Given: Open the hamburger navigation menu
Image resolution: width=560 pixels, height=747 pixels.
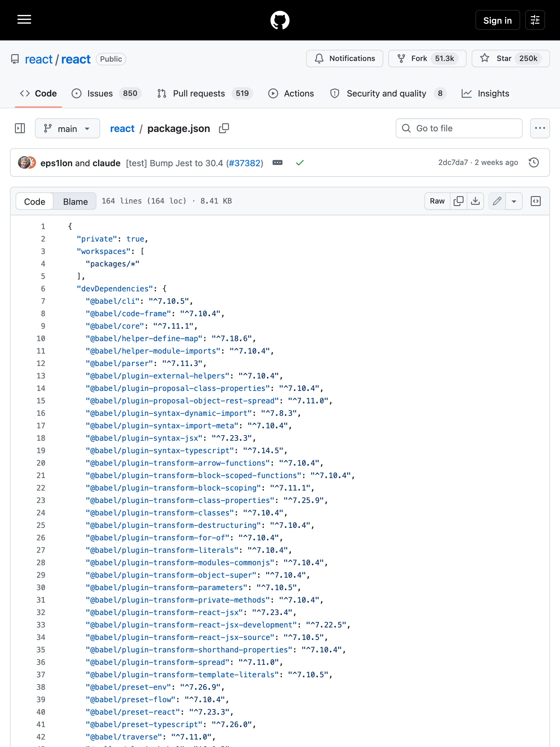Looking at the screenshot, I should pos(24,20).
